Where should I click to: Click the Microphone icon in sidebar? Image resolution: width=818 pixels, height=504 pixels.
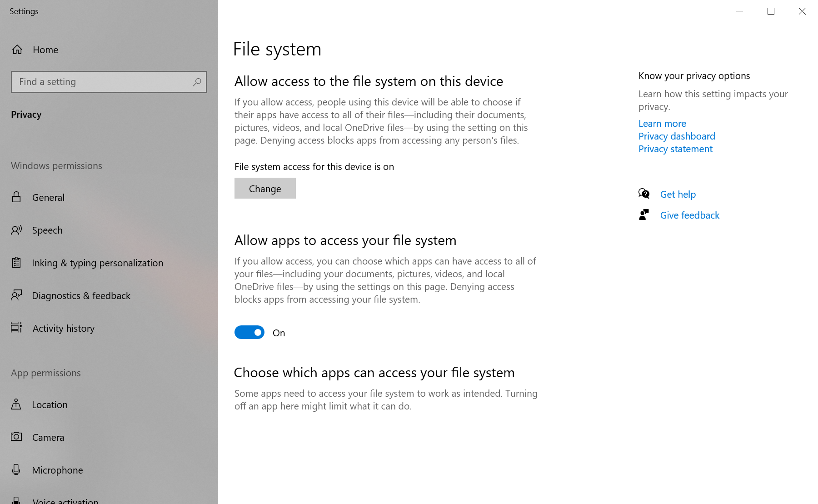16,469
